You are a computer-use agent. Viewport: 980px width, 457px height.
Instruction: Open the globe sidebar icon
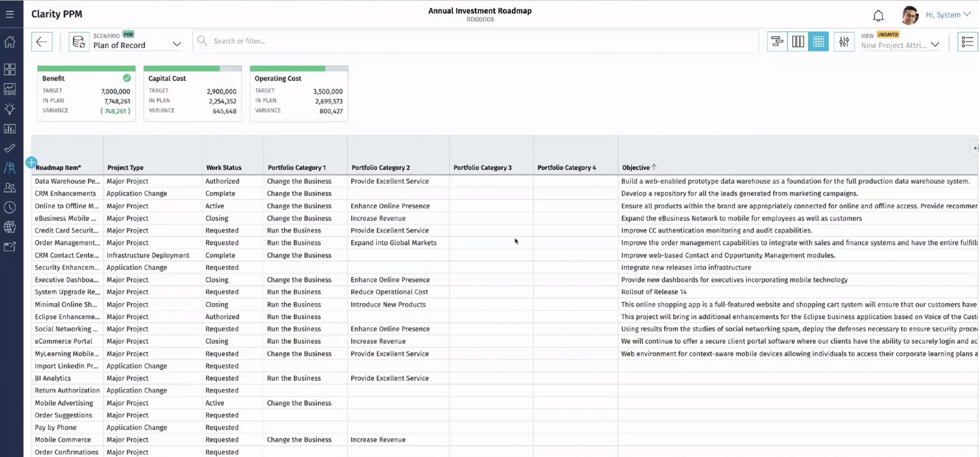[x=10, y=227]
